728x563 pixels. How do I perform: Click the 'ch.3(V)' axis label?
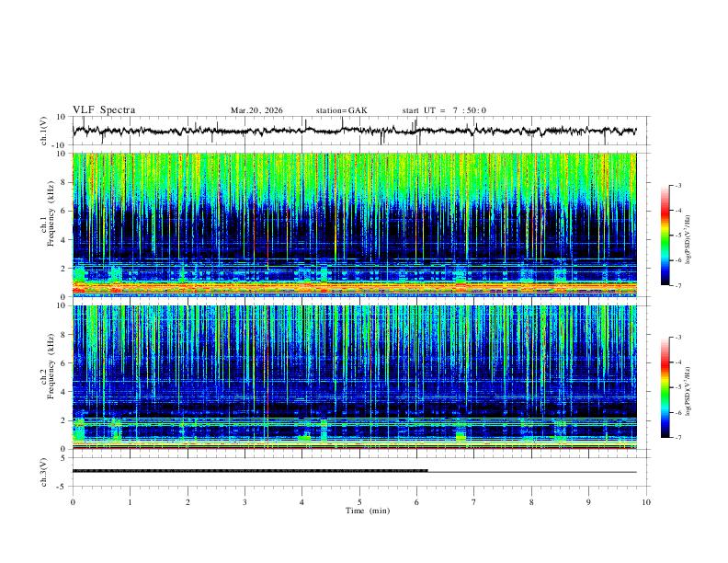click(x=44, y=472)
